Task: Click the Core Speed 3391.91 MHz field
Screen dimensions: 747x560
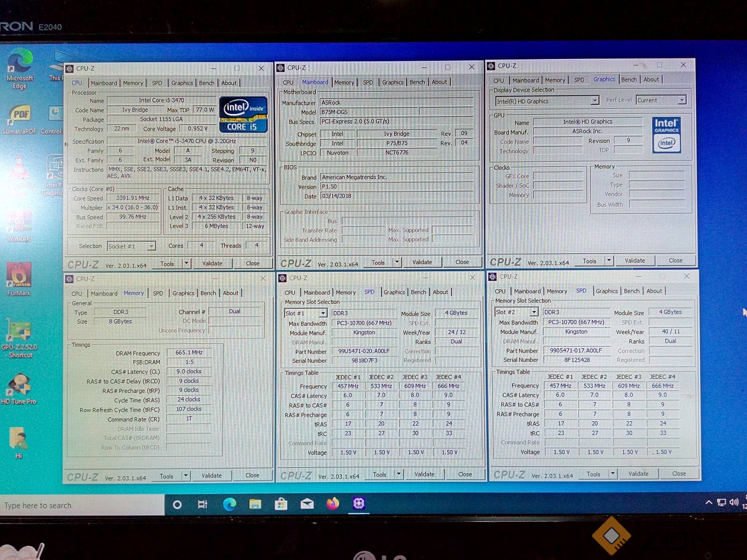Action: coord(133,198)
